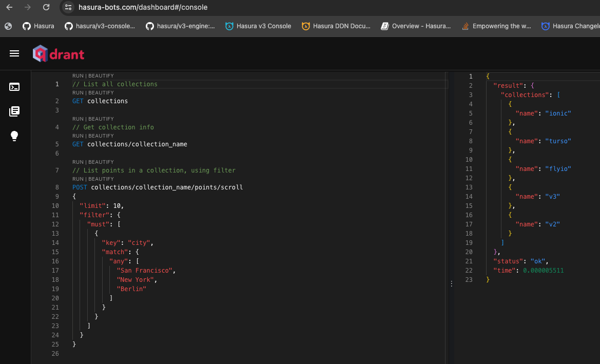Open the 'Hasura Changelog' bookmark
The width and height of the screenshot is (600, 364).
pyautogui.click(x=575, y=26)
